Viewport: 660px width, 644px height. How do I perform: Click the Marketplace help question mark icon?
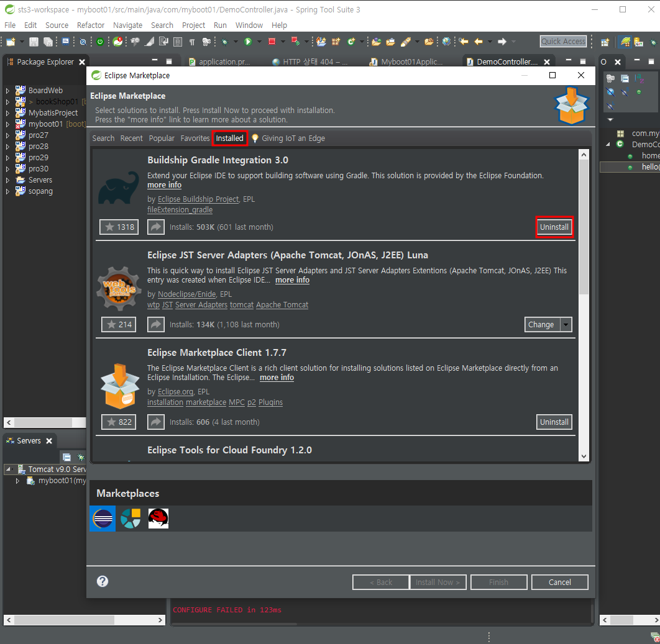103,581
